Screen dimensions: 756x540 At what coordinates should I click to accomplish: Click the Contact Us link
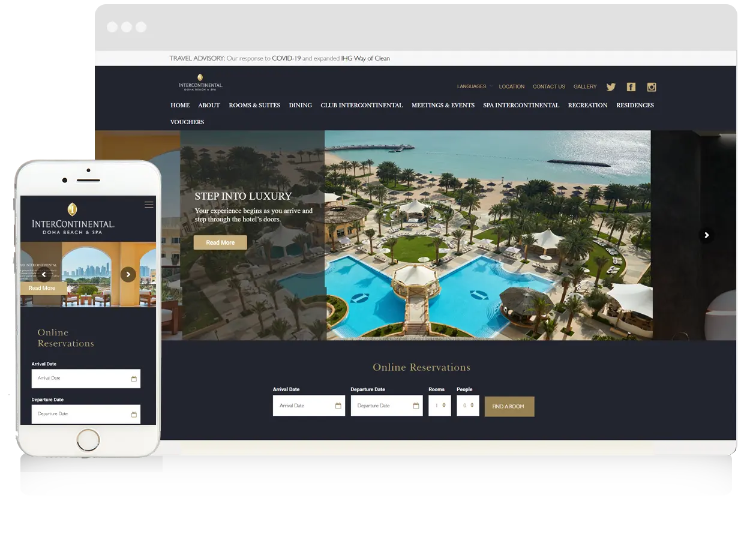549,86
